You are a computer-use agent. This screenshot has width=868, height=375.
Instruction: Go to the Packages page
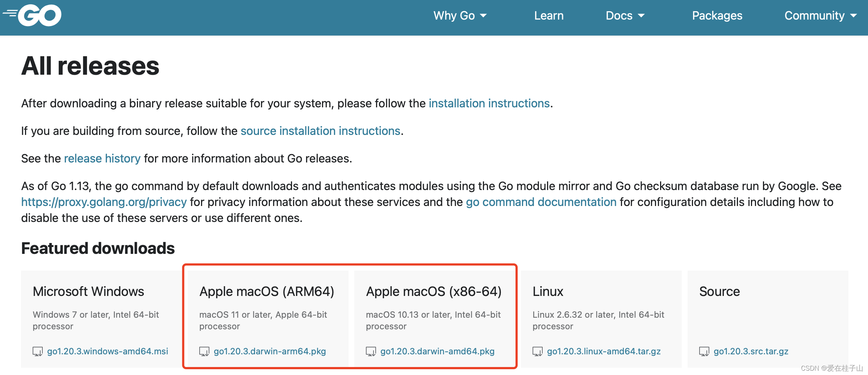pyautogui.click(x=717, y=16)
